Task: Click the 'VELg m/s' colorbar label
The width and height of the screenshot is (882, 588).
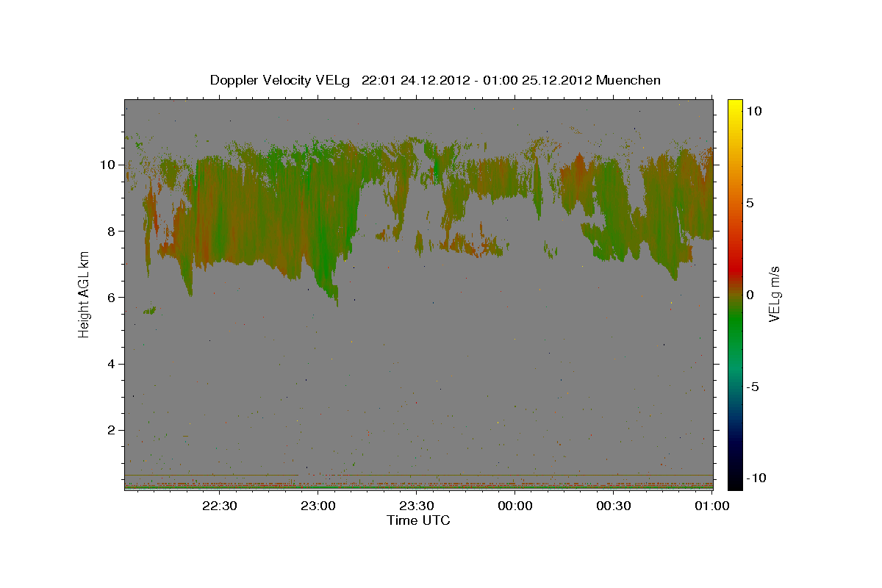Action: [774, 295]
